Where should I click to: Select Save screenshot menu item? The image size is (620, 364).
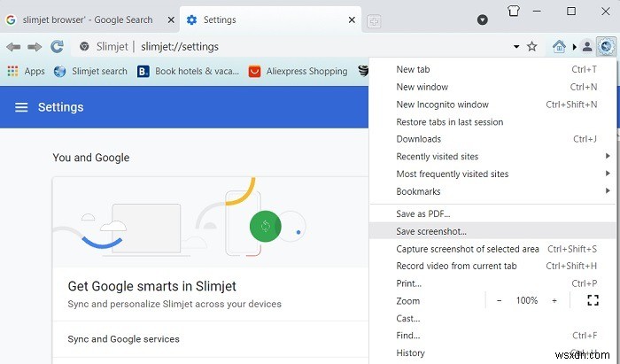tap(431, 231)
